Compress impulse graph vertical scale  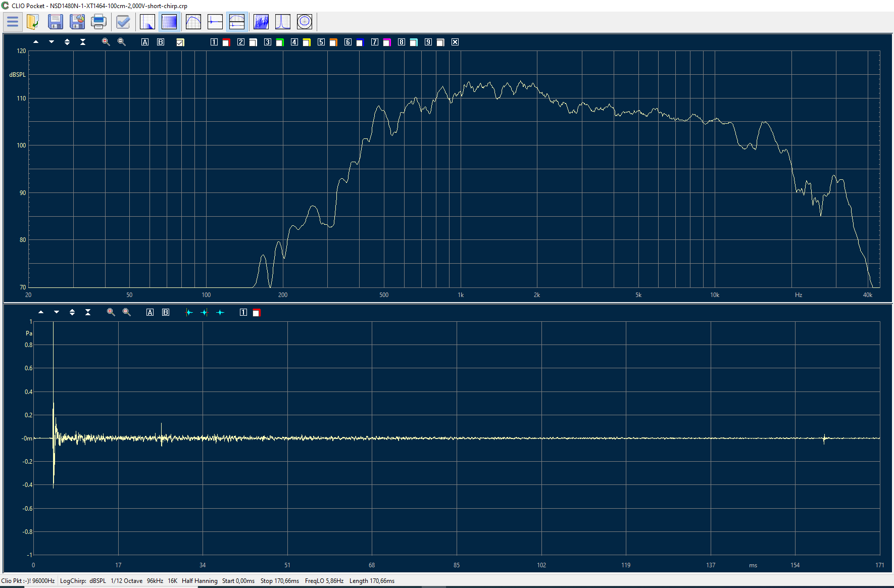pos(88,312)
